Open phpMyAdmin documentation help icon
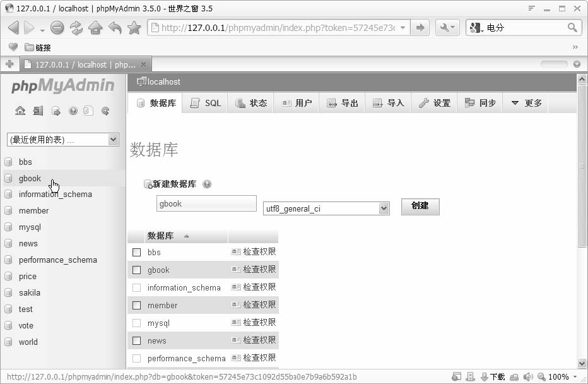The height and width of the screenshot is (384, 588). click(73, 111)
